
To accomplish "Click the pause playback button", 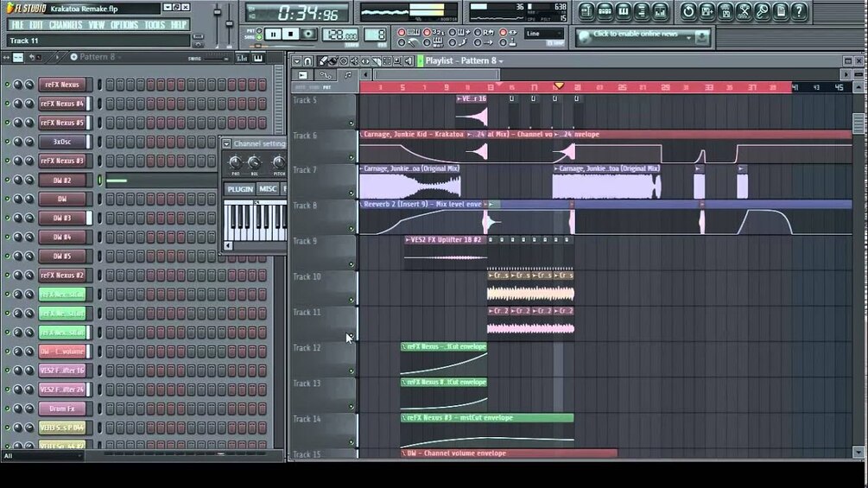I will [x=274, y=35].
